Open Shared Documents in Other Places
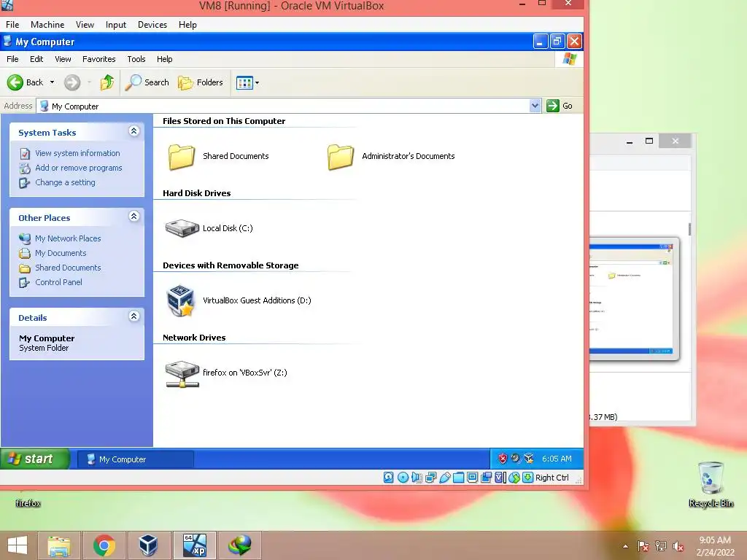Viewport: 747px width, 560px height. [68, 268]
